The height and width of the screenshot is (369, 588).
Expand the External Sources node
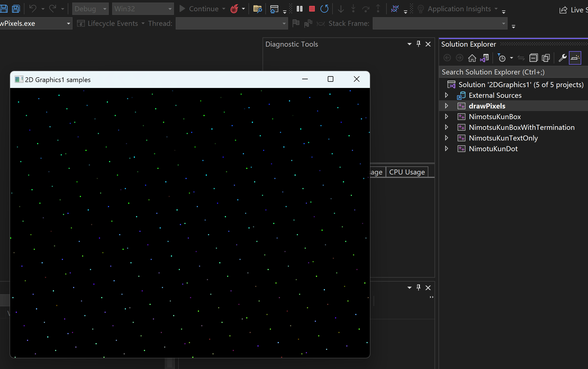point(447,95)
